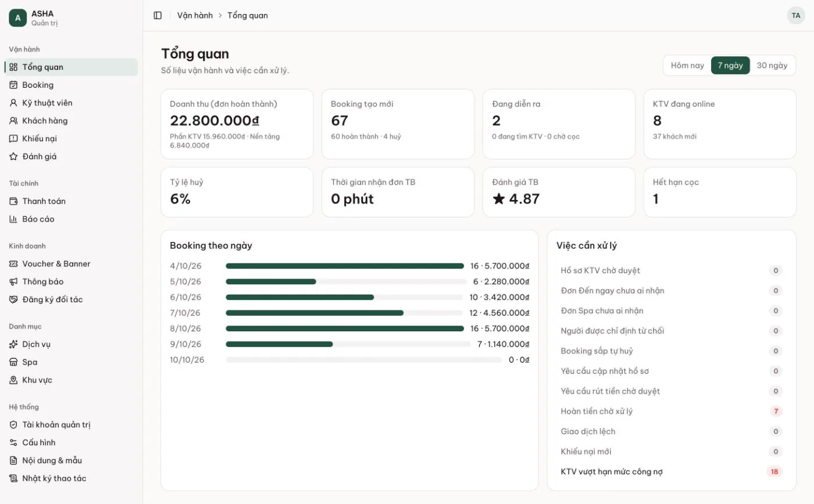
Task: Click the Yêu cầu rút tiền chờ duyệt row
Action: pyautogui.click(x=672, y=391)
